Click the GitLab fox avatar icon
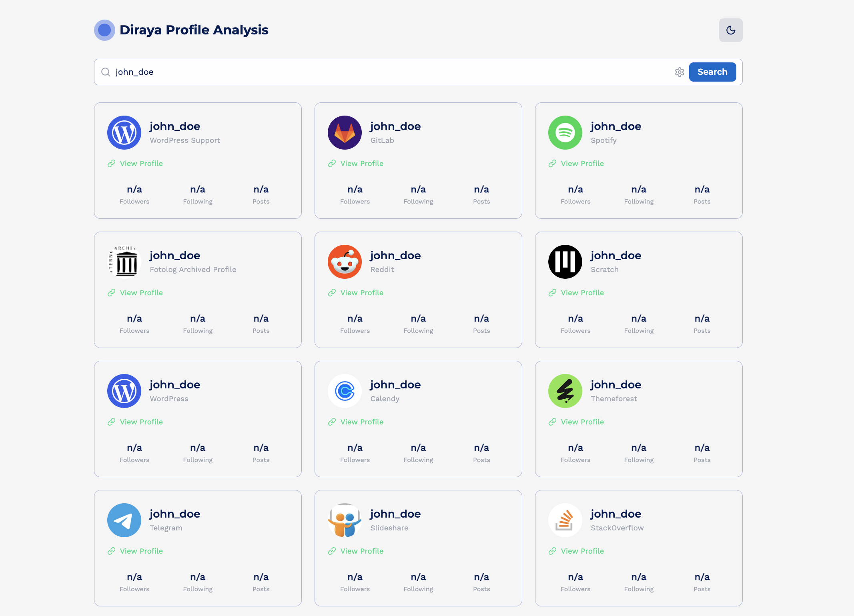This screenshot has width=854, height=616. [345, 133]
